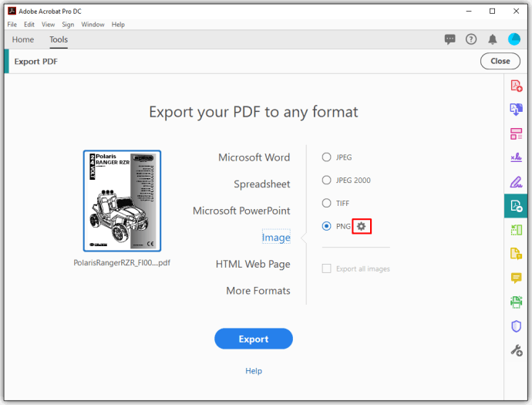This screenshot has height=405, width=532.
Task: Open yellow Send for Comments tool
Action: pos(516,254)
